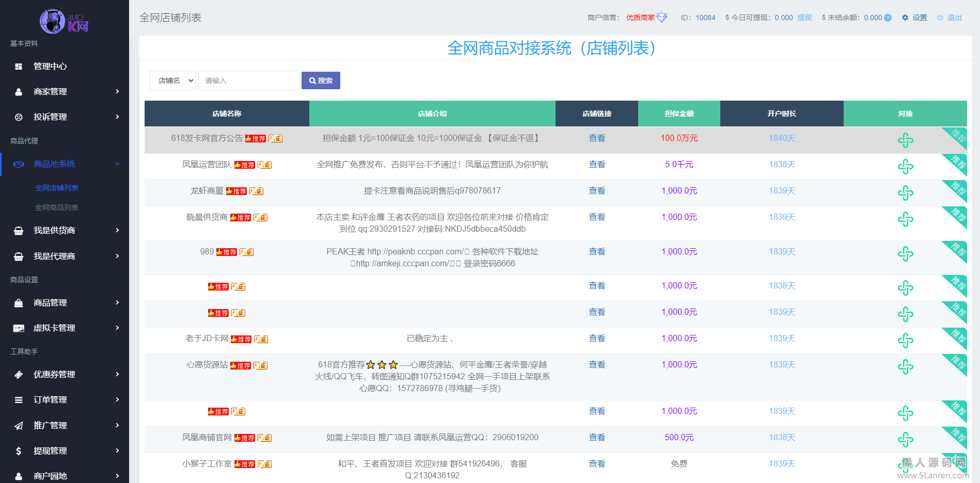The image size is (980, 483).
Task: Open the 店铺名 search type dropdown
Action: point(173,81)
